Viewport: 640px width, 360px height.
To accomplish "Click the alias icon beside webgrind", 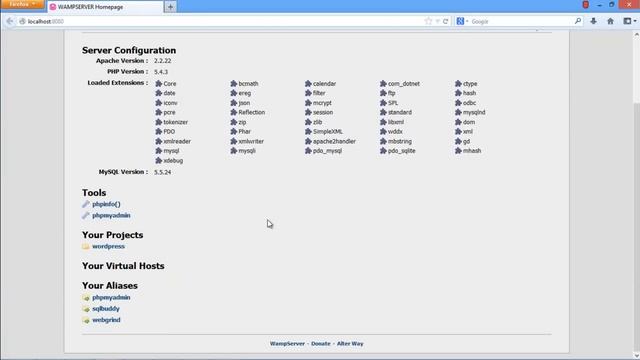I will [86, 320].
